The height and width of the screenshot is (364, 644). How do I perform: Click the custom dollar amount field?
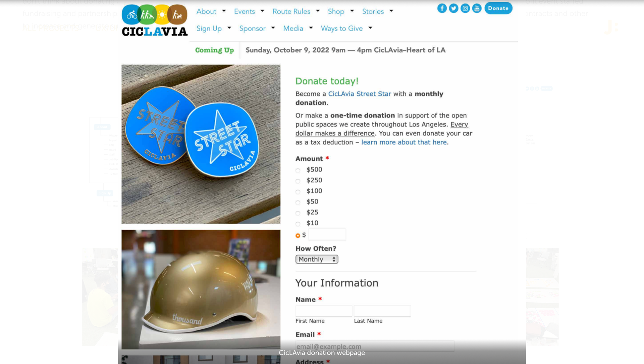[x=327, y=234]
